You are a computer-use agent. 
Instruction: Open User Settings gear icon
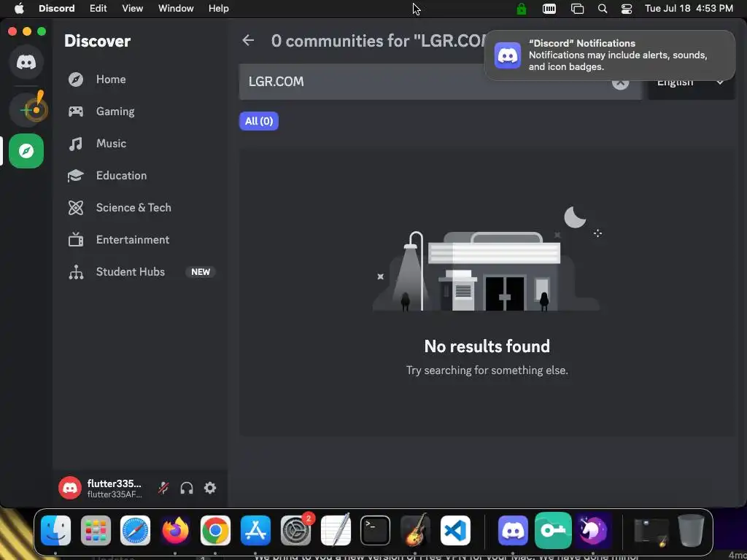210,488
